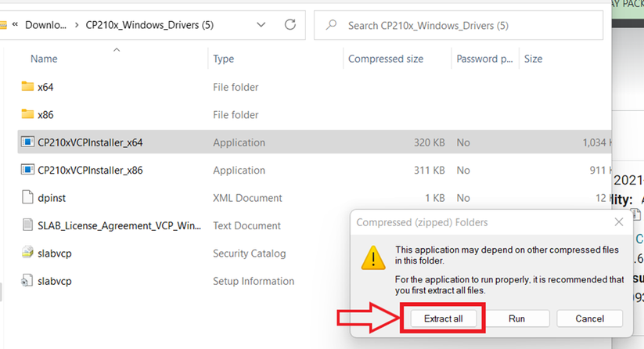The image size is (644, 349).
Task: Sort files by Type column header
Action: (224, 59)
